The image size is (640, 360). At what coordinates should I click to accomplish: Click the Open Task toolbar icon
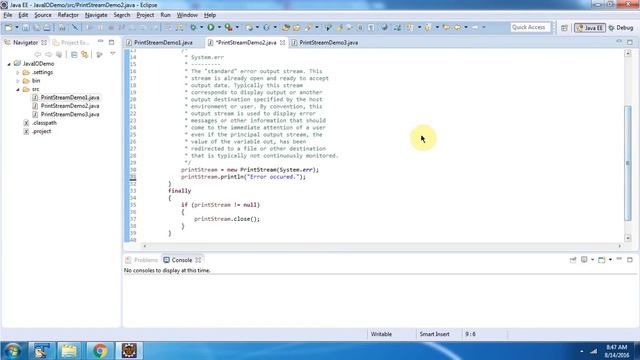(296, 27)
